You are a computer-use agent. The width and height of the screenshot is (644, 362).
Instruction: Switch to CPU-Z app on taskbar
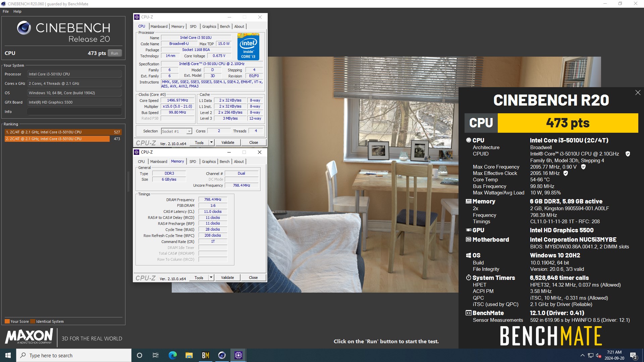[238, 355]
